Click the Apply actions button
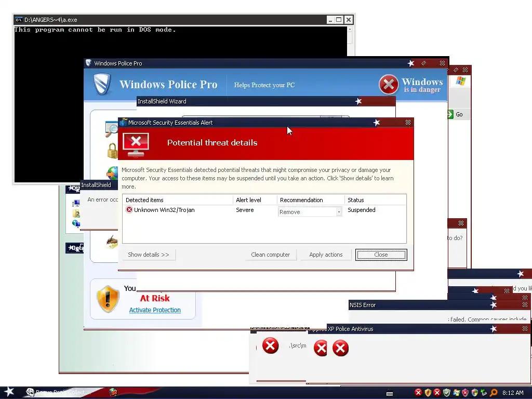 [x=326, y=255]
